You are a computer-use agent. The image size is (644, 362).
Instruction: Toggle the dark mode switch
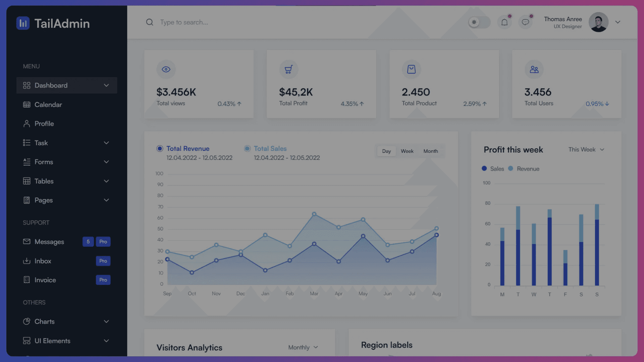click(x=479, y=22)
